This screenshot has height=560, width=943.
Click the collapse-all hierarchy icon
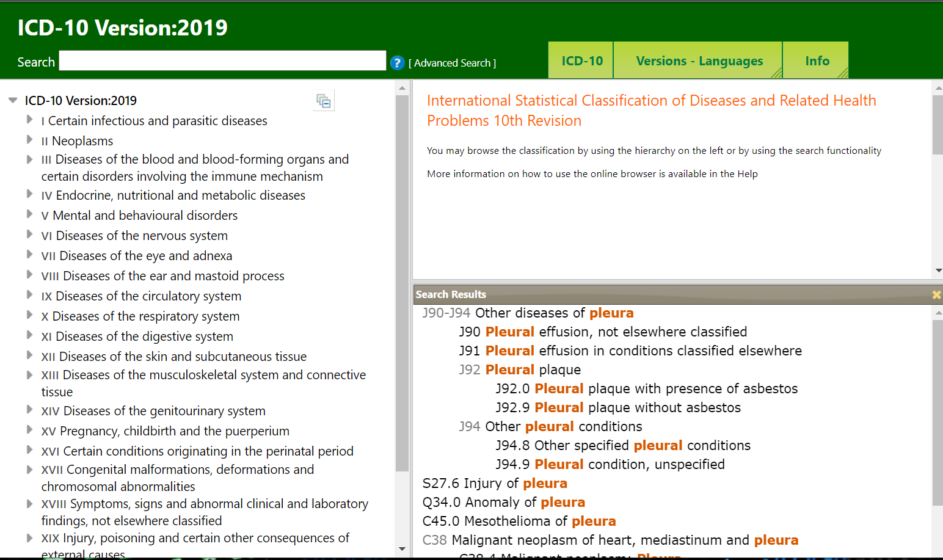[324, 101]
